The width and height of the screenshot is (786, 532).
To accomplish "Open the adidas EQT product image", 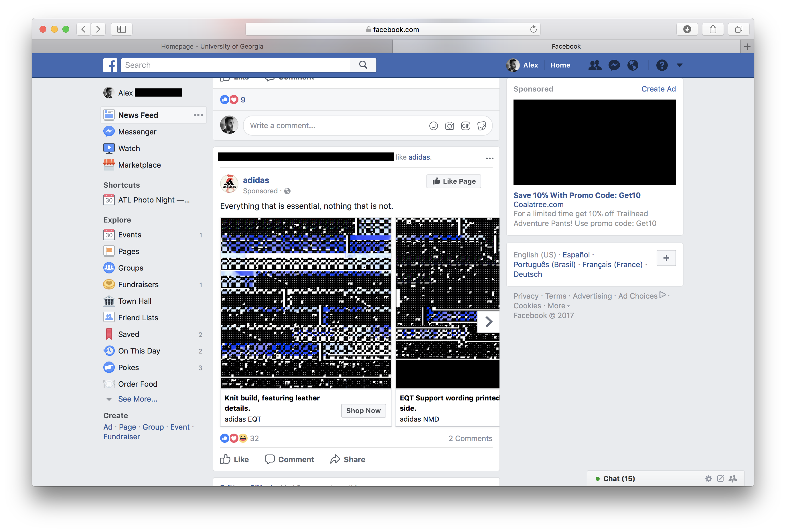I will 306,303.
